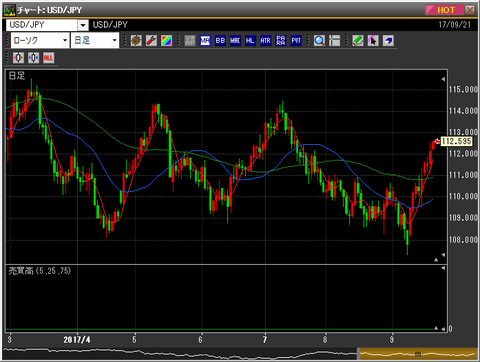Click the 115.000 price axis label

tap(463, 90)
